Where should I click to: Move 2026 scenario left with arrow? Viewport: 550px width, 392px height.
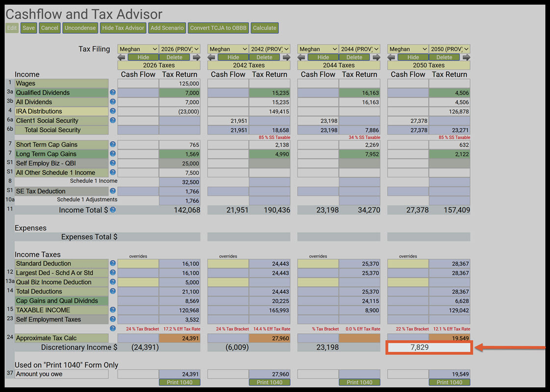coord(122,57)
